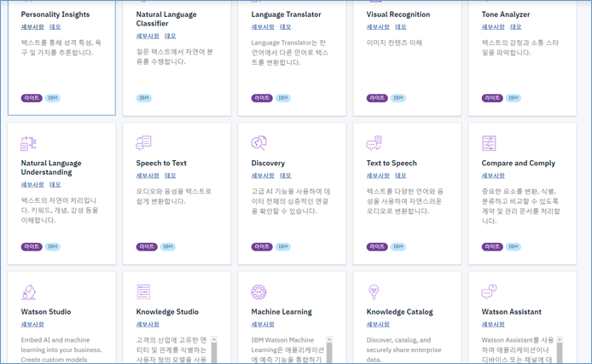Click the Speech to Text card icon
The height and width of the screenshot is (364, 592).
click(143, 143)
